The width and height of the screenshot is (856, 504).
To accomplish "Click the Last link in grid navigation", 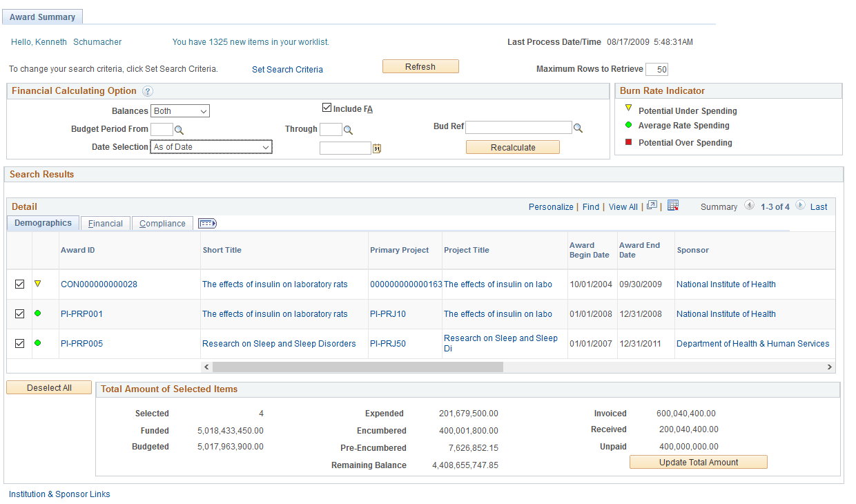I will (x=819, y=207).
